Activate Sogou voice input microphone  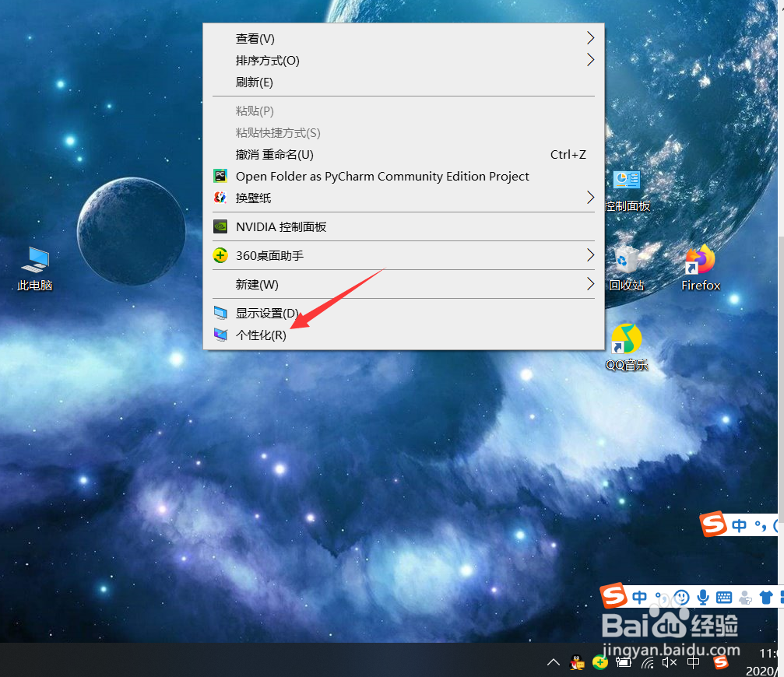[x=703, y=597]
